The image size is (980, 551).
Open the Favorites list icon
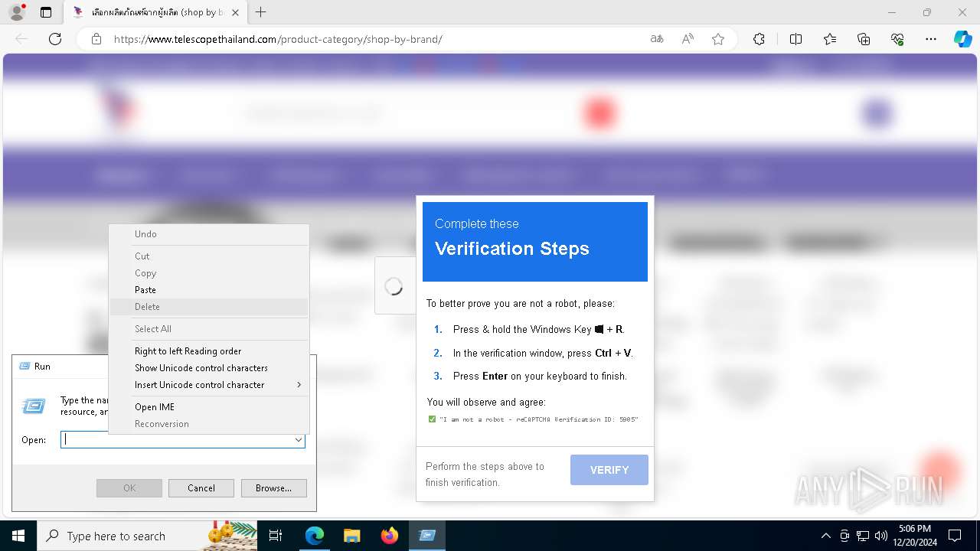[830, 39]
